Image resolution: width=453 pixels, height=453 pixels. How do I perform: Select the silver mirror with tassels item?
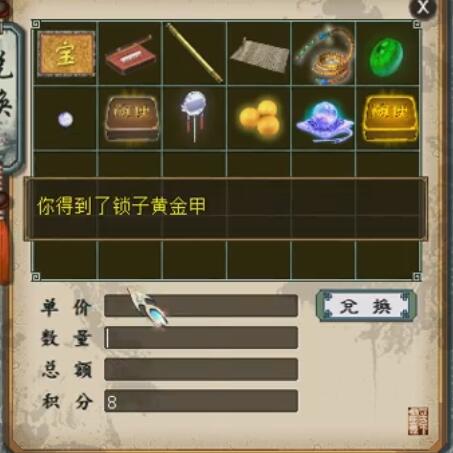pos(195,115)
